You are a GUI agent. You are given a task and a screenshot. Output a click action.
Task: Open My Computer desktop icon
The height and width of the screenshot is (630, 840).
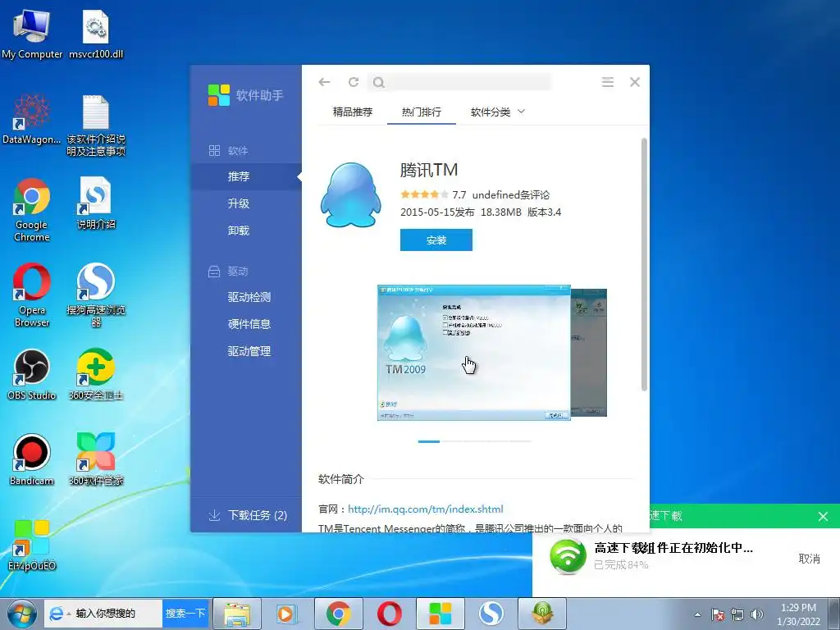[32, 33]
